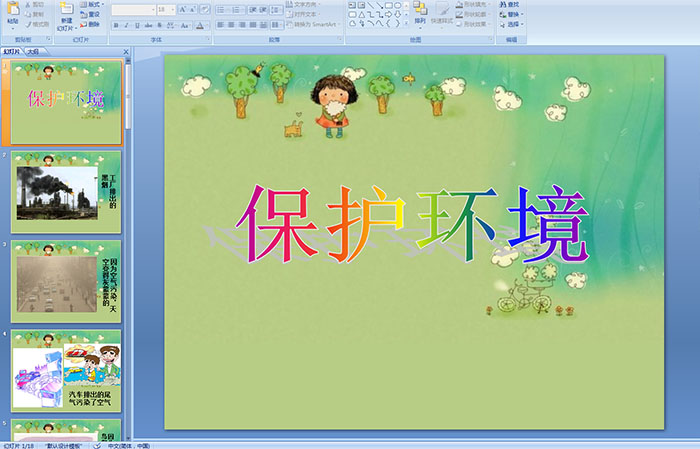
Task: Click the Delete slide (删除) icon
Action: point(90,25)
